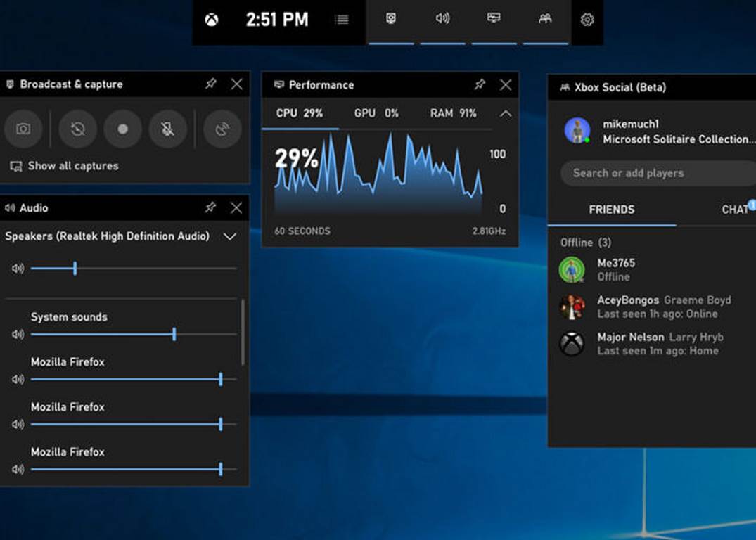Image resolution: width=756 pixels, height=540 pixels.
Task: Take a screenshot with camera icon
Action: point(23,129)
